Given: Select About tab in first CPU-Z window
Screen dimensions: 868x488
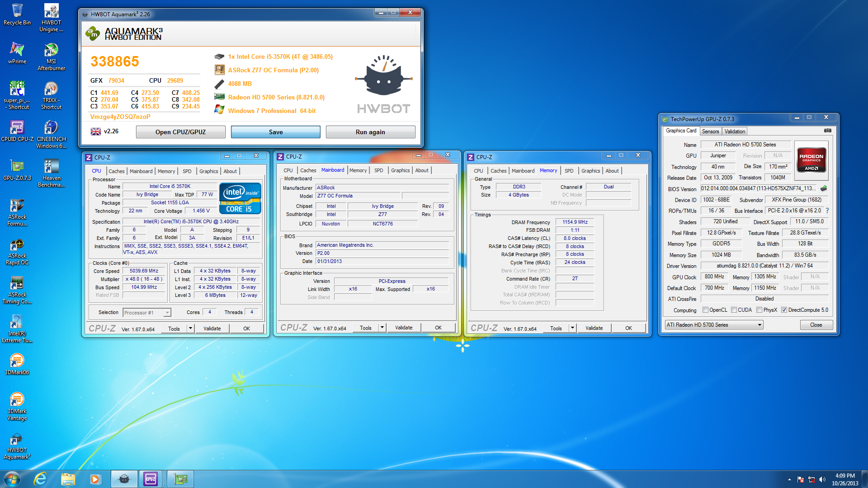Looking at the screenshot, I should (x=230, y=171).
